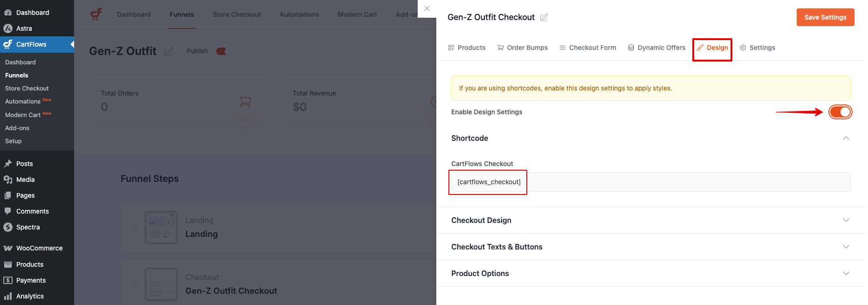The width and height of the screenshot is (868, 305).
Task: Expand the Product Options section
Action: click(650, 273)
